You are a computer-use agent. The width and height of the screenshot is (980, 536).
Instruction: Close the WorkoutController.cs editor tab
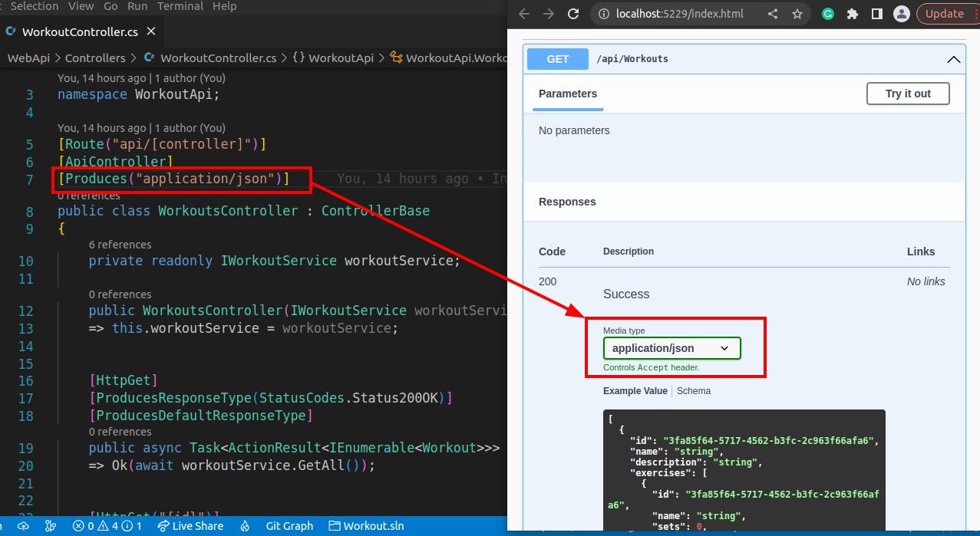pyautogui.click(x=151, y=31)
